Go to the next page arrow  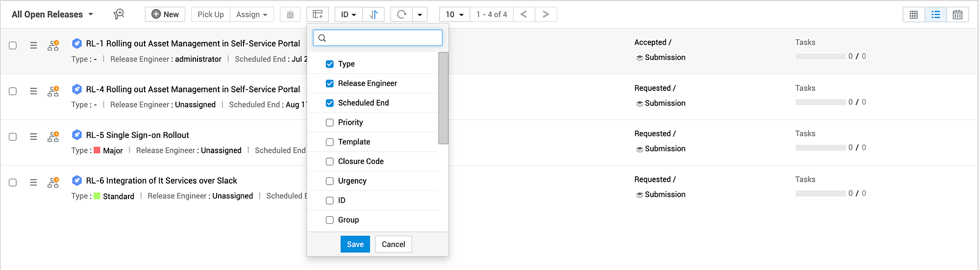point(546,14)
